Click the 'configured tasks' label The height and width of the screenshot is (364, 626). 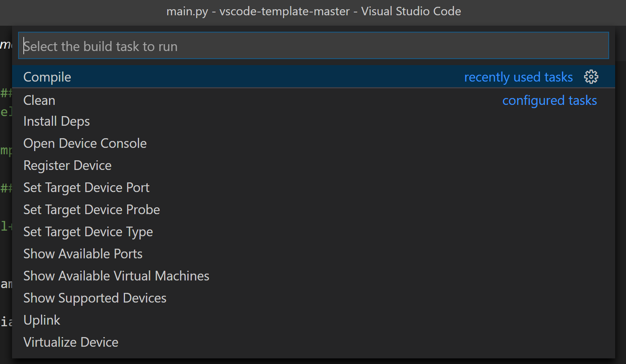tap(550, 100)
